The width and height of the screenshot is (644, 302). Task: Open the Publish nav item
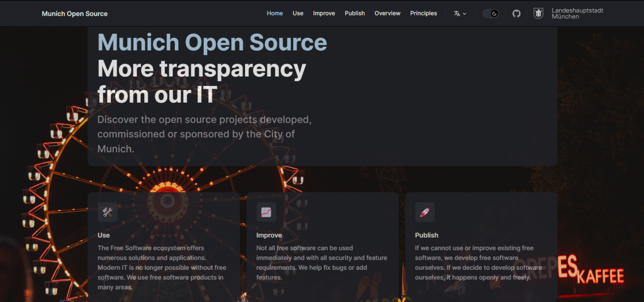(355, 13)
